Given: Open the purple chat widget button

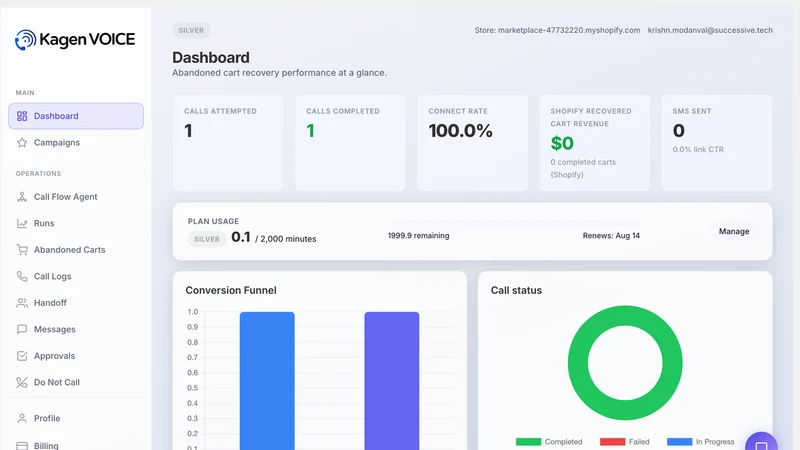Looking at the screenshot, I should [x=761, y=442].
